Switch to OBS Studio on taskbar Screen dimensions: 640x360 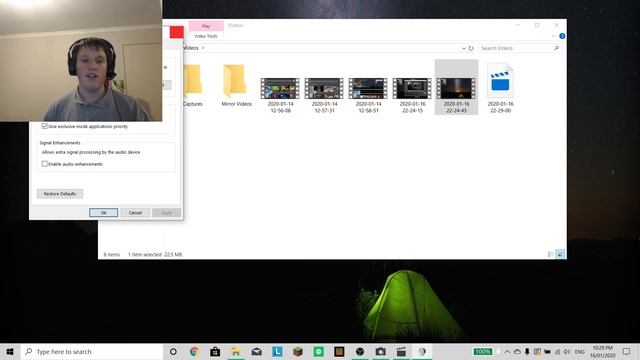360,351
